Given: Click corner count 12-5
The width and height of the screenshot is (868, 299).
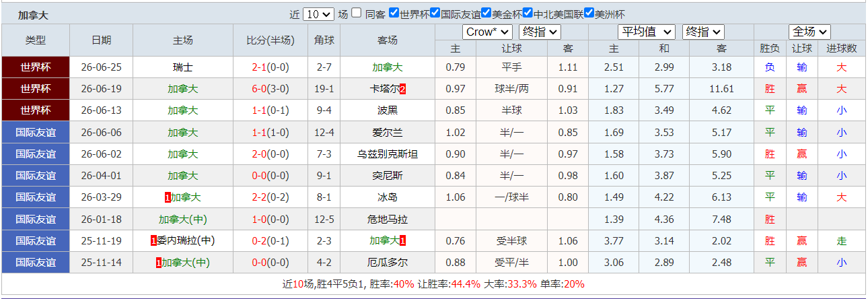Looking at the screenshot, I should pyautogui.click(x=324, y=219).
